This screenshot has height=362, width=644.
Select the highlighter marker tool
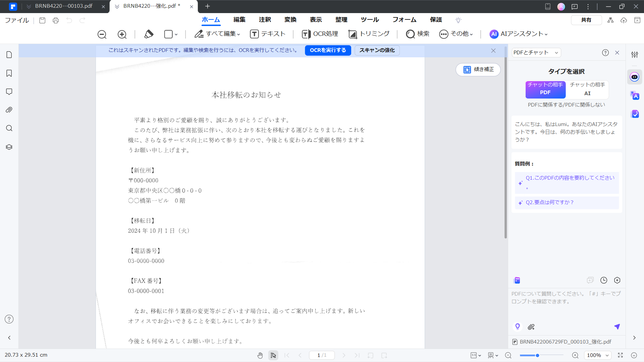click(149, 34)
